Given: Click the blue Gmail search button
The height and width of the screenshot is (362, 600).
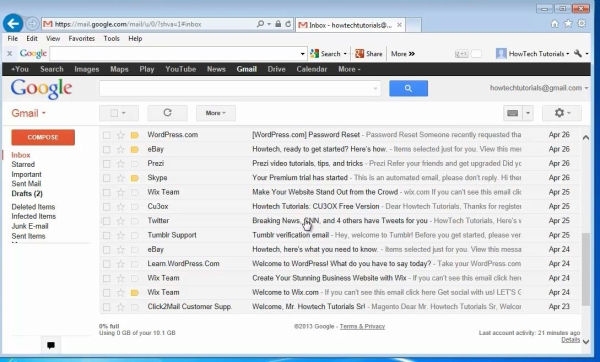Looking at the screenshot, I should click(x=408, y=88).
